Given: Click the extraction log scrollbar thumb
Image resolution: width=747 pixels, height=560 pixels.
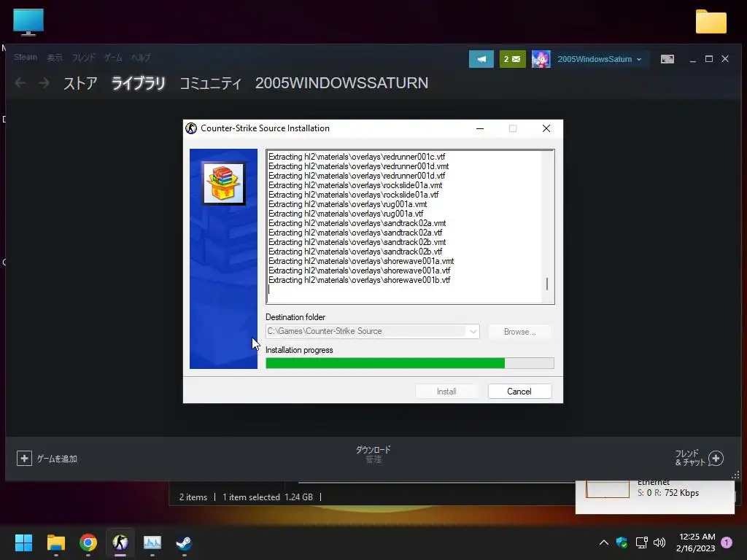Looking at the screenshot, I should 547,284.
